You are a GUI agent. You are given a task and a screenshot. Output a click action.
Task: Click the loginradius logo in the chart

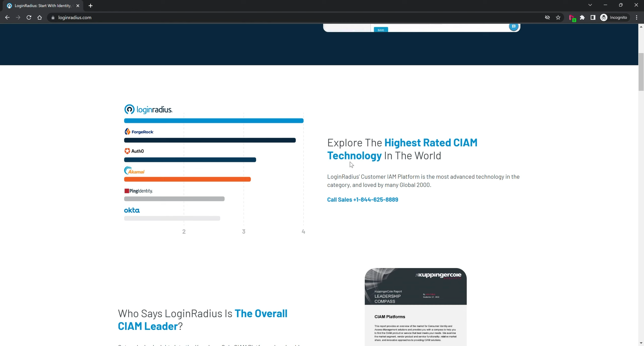(x=148, y=109)
